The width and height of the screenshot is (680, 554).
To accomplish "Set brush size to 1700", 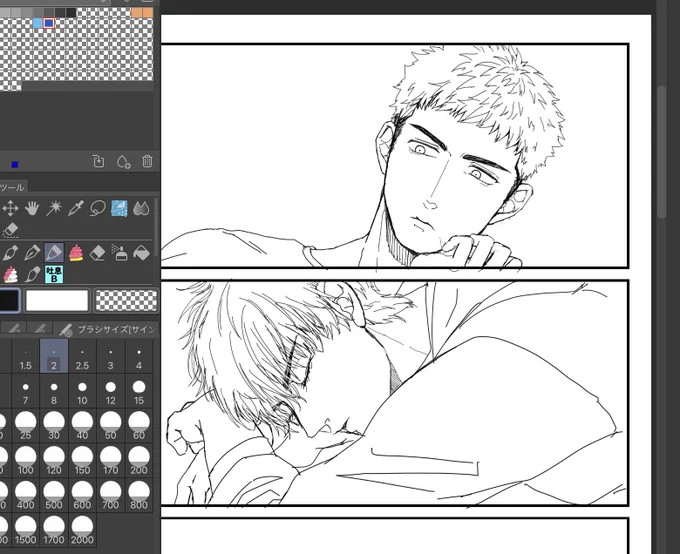I will 54,530.
